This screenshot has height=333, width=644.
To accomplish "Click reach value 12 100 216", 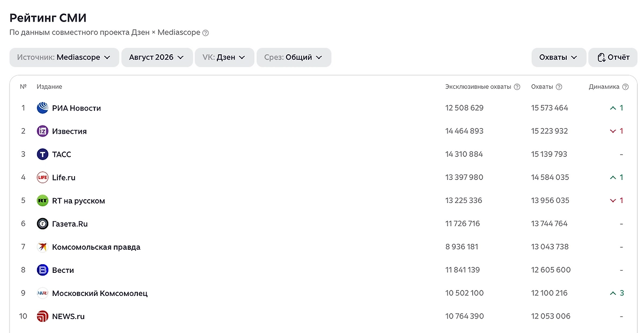I will tap(550, 293).
